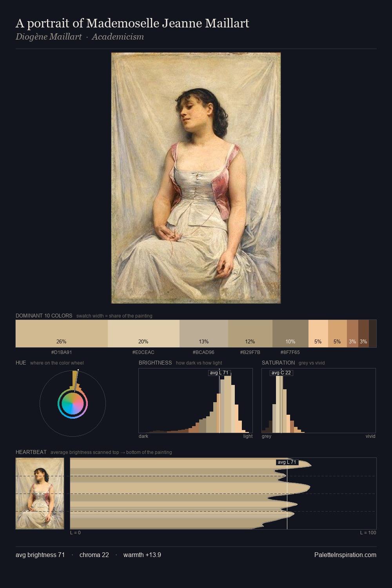Click the 'avg brightness 71' footer stat

click(40, 555)
